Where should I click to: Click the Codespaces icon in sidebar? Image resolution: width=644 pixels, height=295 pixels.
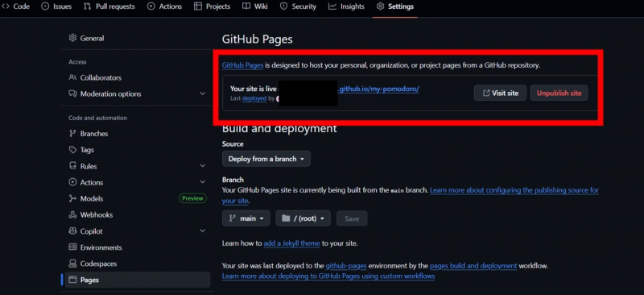[72, 264]
